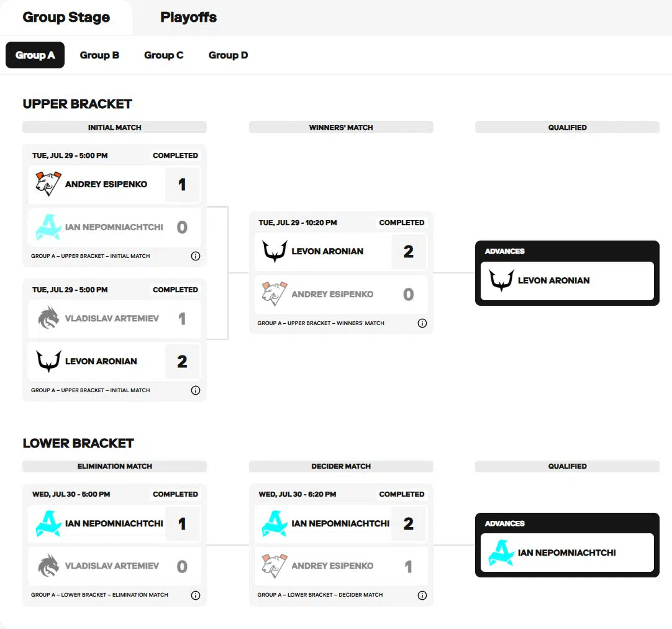Open info icon for Artemiev vs Aronian initial match

click(x=196, y=390)
